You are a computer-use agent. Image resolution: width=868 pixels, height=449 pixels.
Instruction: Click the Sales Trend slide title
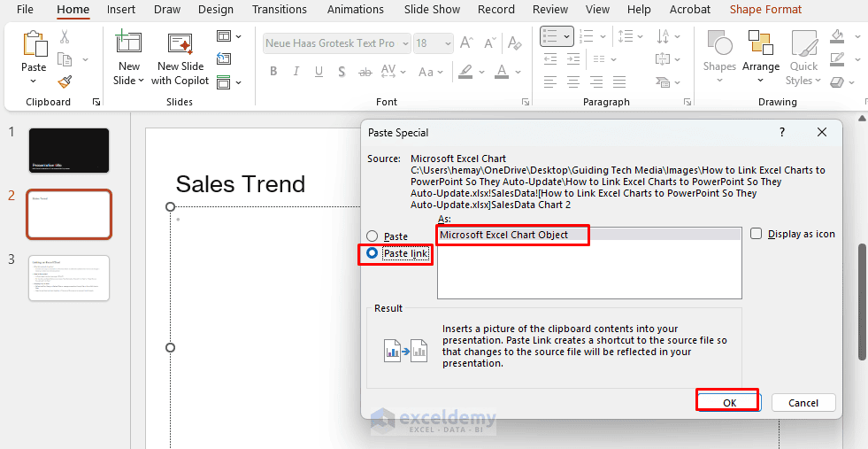tap(241, 184)
